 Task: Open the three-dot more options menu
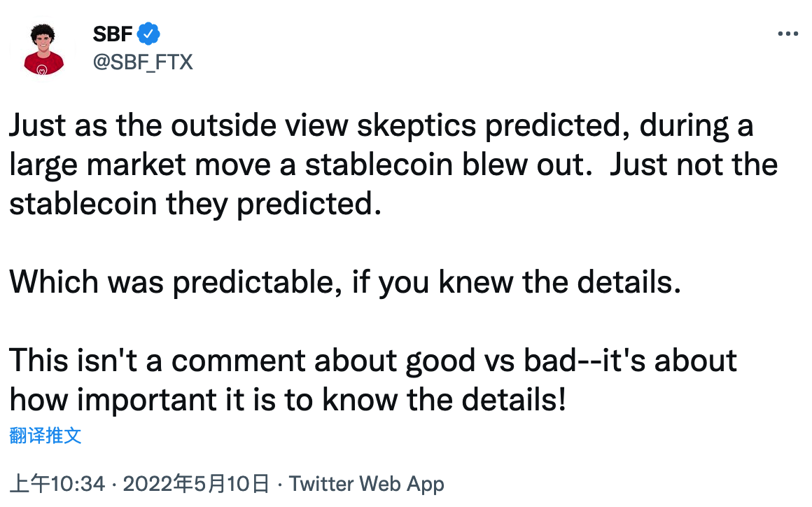pos(787,34)
